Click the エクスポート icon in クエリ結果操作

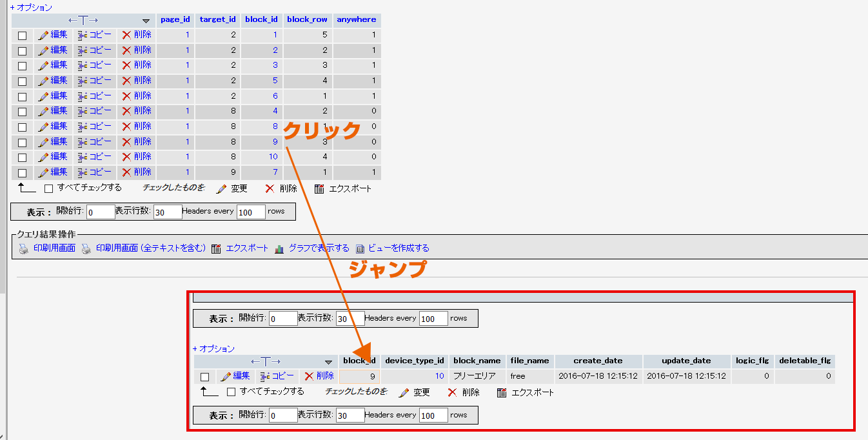click(x=216, y=248)
